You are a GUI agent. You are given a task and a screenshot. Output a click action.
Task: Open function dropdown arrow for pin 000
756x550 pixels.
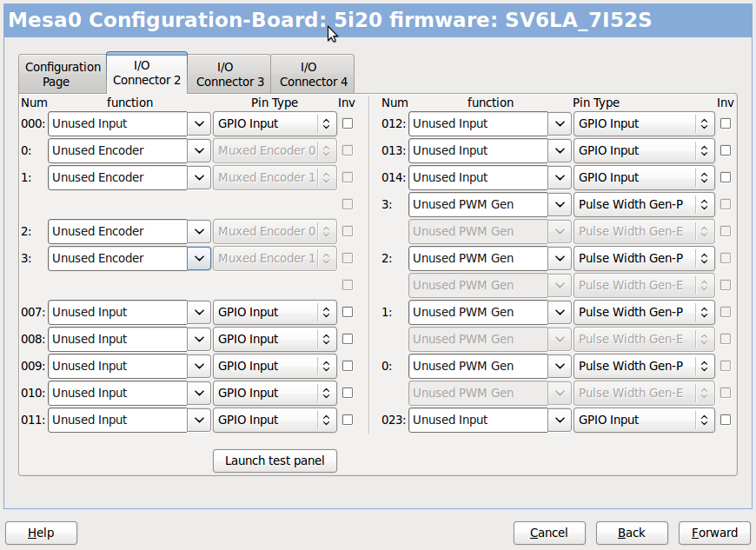pyautogui.click(x=199, y=124)
